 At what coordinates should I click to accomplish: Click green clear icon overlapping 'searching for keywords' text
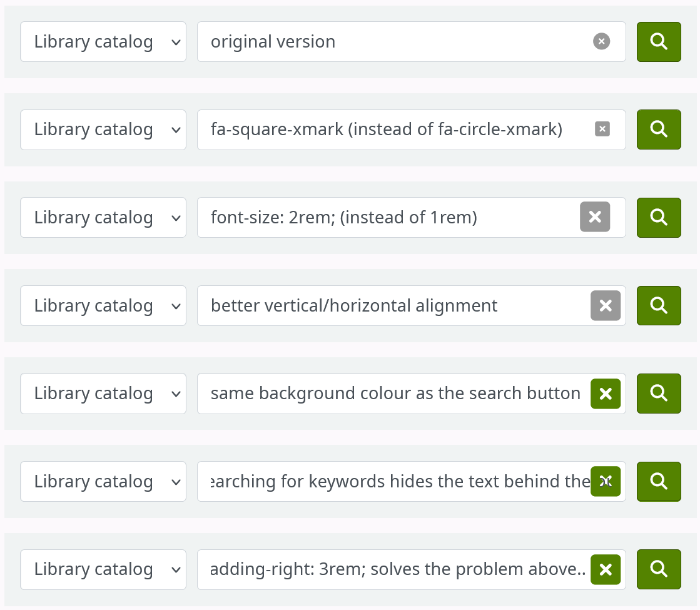coord(606,481)
